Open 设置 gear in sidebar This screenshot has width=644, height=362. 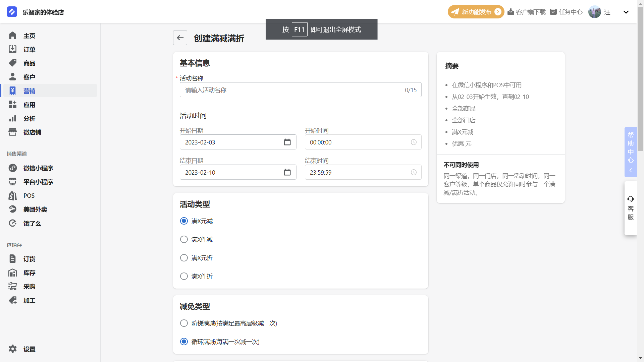13,349
